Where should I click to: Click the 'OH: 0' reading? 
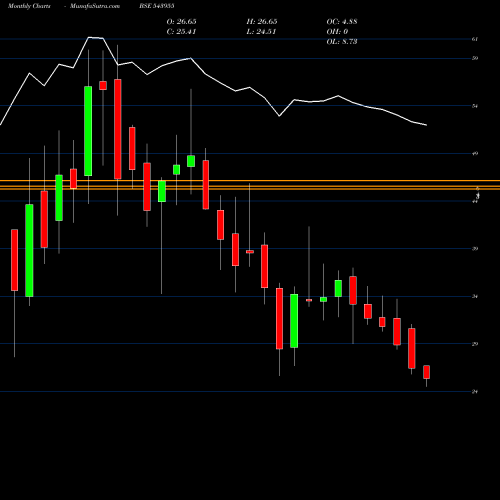click(x=337, y=32)
